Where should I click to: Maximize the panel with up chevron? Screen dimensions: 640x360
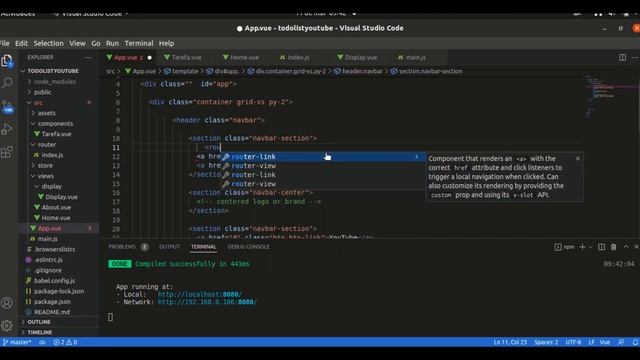(x=626, y=247)
